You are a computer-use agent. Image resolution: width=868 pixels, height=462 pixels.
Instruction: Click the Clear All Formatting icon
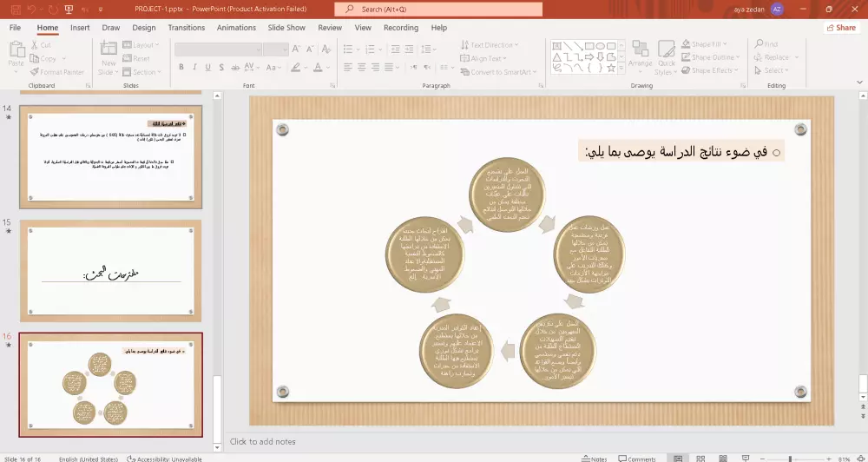[x=326, y=49]
